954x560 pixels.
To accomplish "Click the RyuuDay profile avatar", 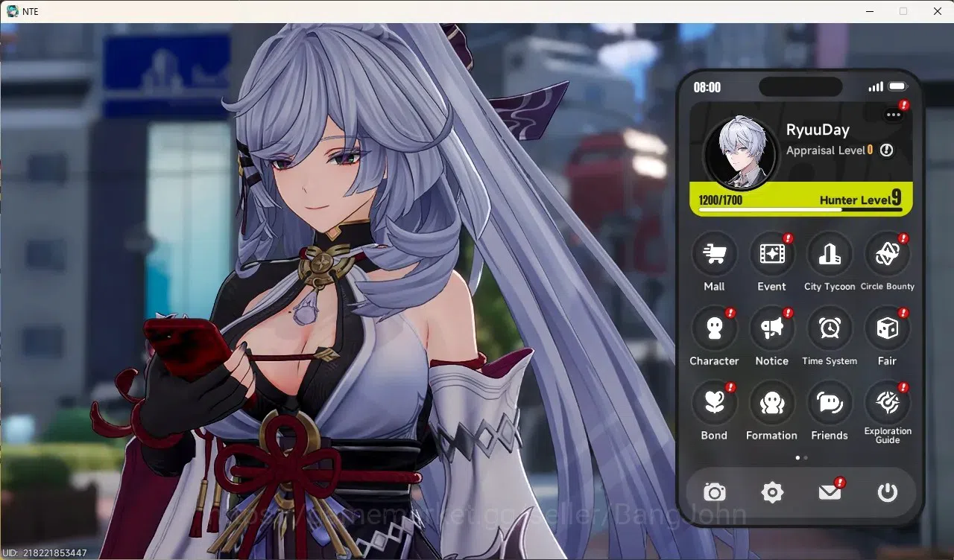I will (742, 152).
